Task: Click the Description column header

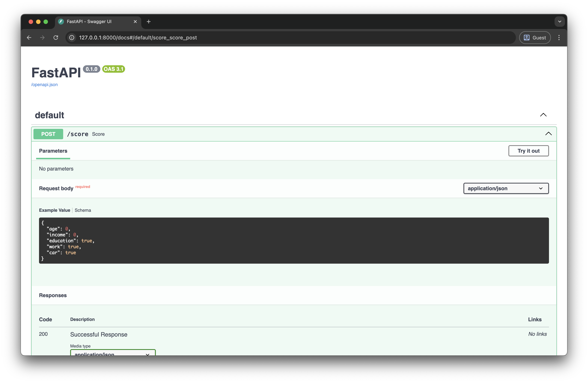Action: tap(83, 319)
